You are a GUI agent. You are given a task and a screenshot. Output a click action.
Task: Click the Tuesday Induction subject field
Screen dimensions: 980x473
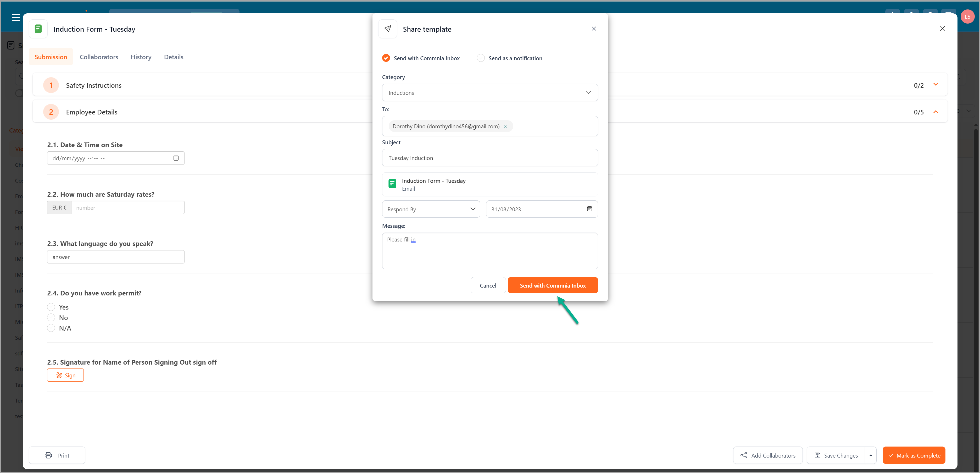tap(490, 158)
